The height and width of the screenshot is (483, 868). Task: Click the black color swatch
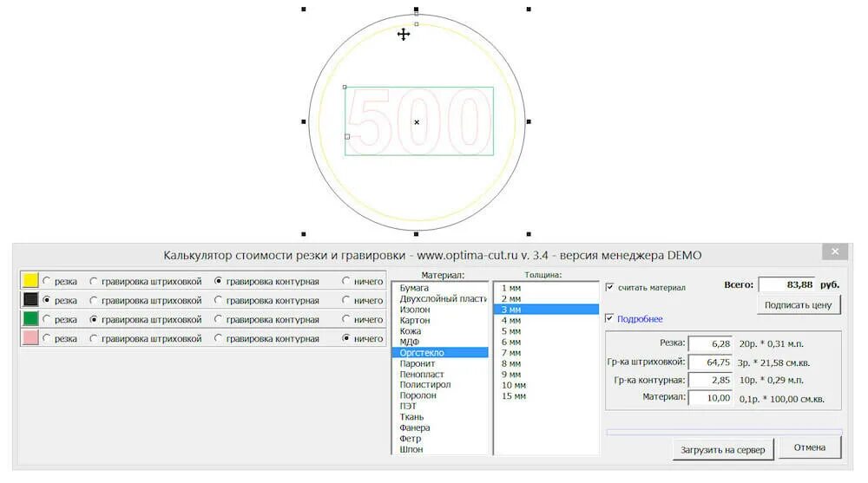click(30, 299)
